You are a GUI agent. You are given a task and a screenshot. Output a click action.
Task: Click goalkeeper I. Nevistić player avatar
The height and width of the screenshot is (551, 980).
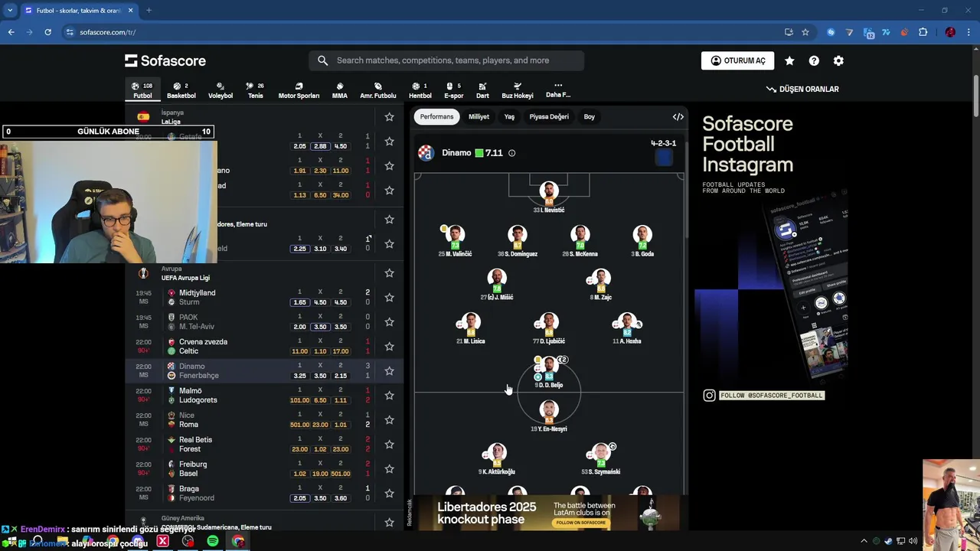(549, 191)
